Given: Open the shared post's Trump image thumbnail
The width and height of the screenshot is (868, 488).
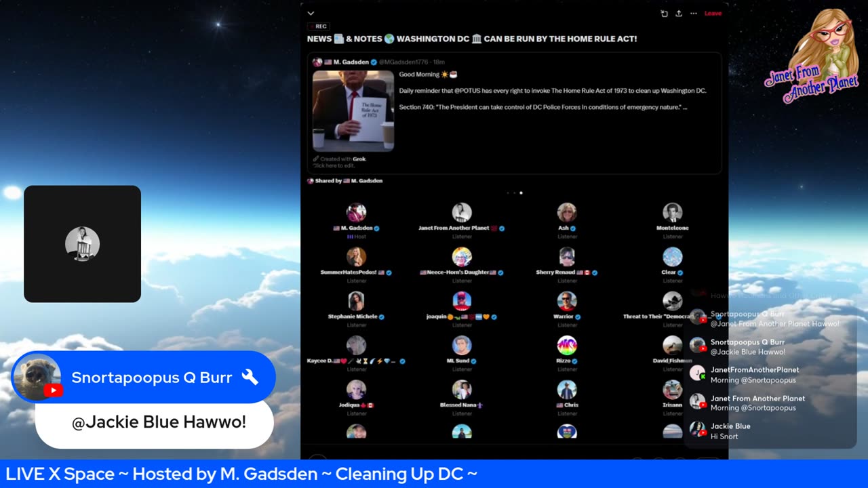Looking at the screenshot, I should [353, 110].
